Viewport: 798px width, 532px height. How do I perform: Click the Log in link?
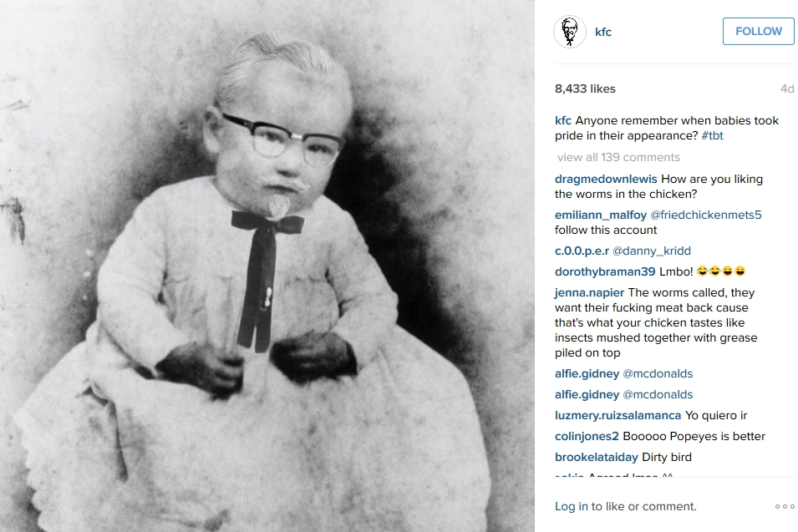571,507
